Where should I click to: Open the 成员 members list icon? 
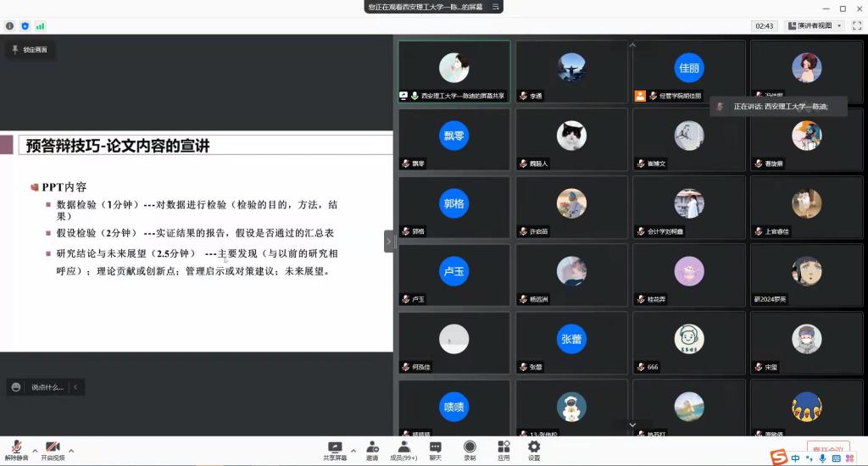click(403, 449)
